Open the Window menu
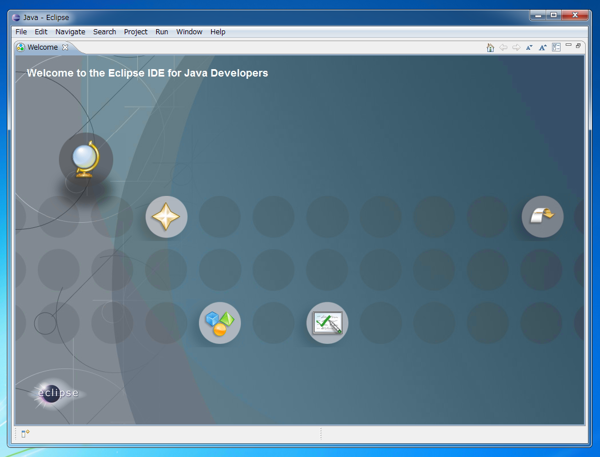The image size is (600, 457). [189, 32]
